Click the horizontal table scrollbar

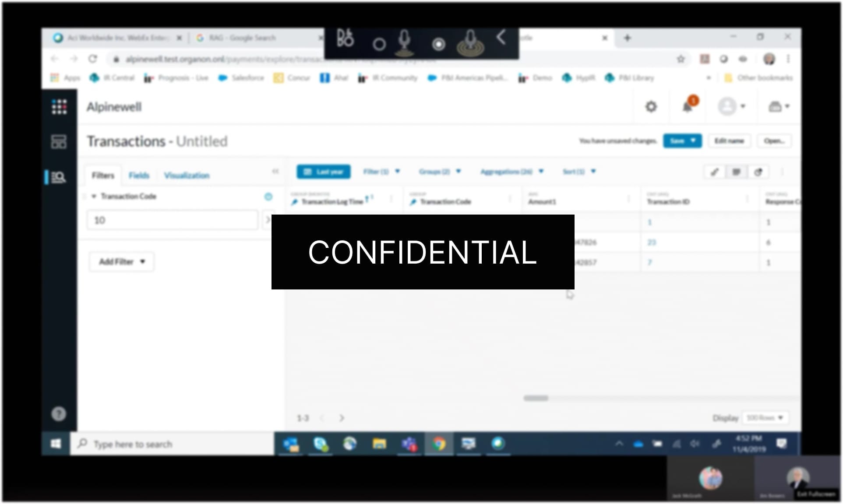(x=536, y=398)
